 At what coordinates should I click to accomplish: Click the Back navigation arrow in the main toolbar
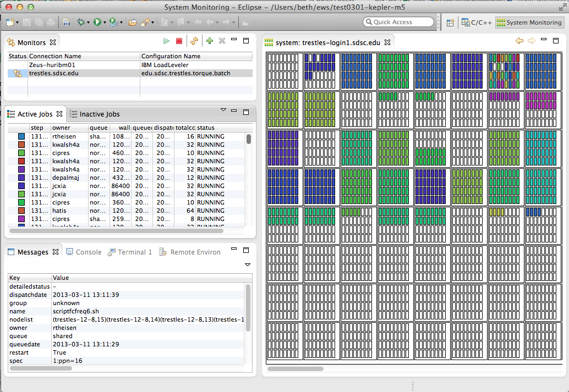pyautogui.click(x=210, y=23)
